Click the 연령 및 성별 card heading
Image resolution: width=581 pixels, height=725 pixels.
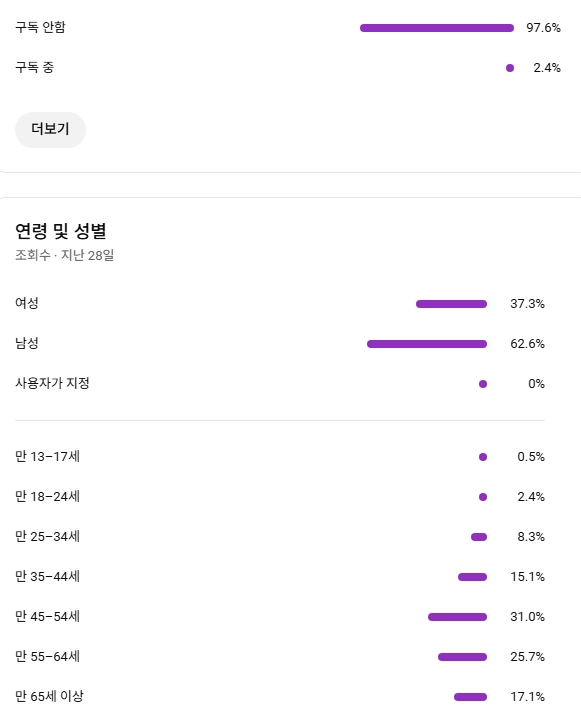coord(61,231)
